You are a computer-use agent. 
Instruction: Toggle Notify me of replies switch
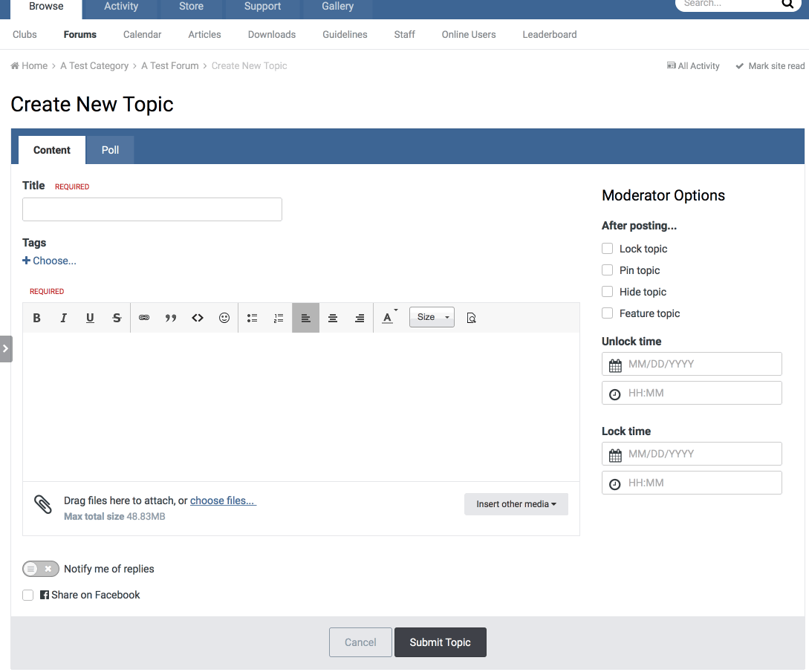pos(41,569)
